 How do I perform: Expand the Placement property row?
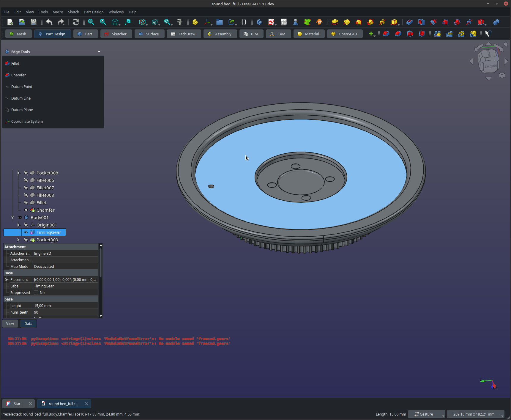(x=7, y=280)
